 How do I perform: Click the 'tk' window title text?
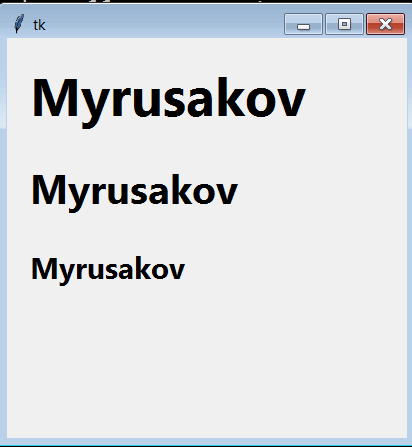click(39, 25)
